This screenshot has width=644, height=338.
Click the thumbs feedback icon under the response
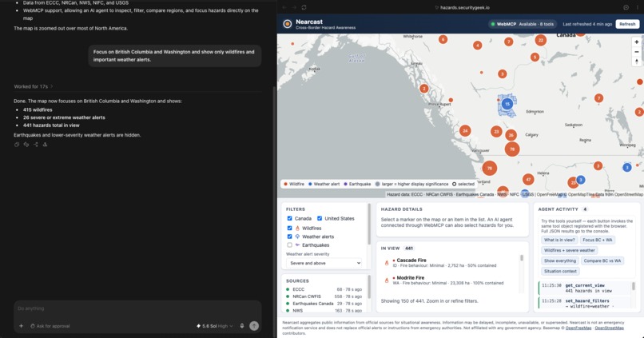tap(26, 145)
